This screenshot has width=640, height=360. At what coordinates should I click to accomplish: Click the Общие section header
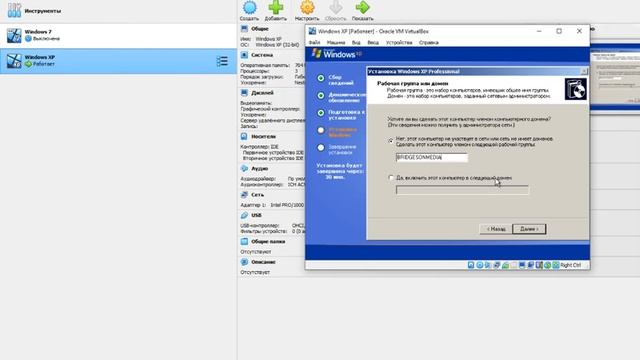(x=260, y=29)
